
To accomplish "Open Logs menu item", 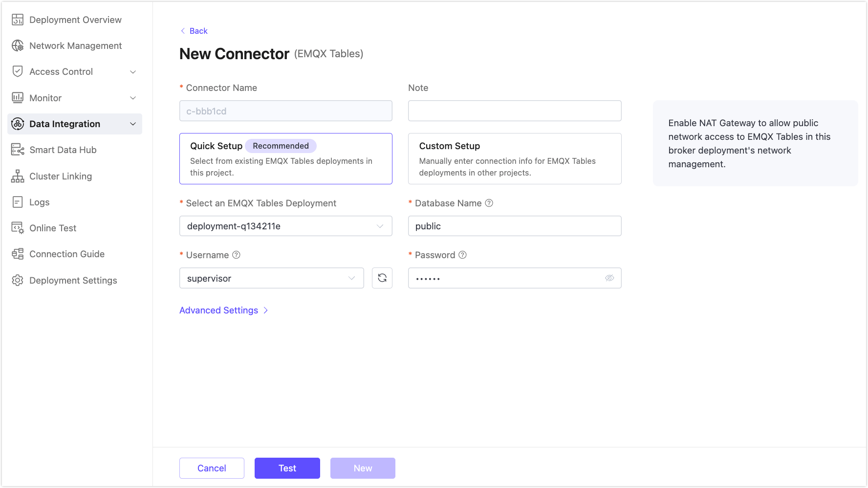I will click(x=75, y=202).
